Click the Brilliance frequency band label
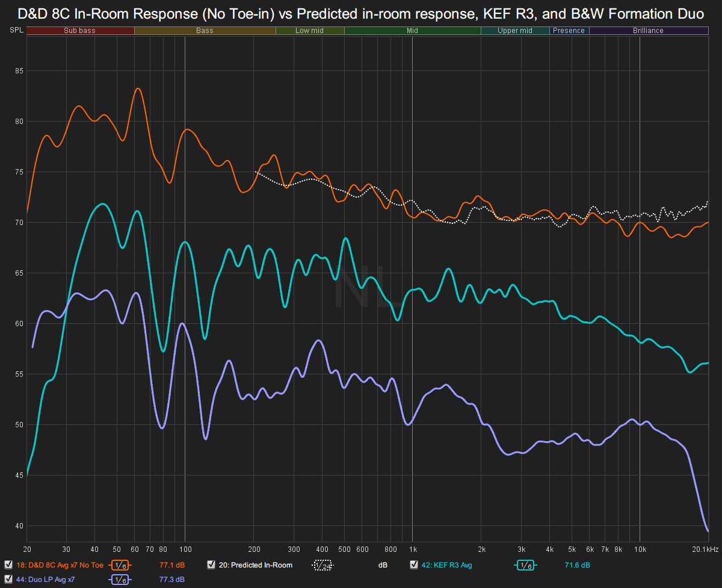 (649, 31)
